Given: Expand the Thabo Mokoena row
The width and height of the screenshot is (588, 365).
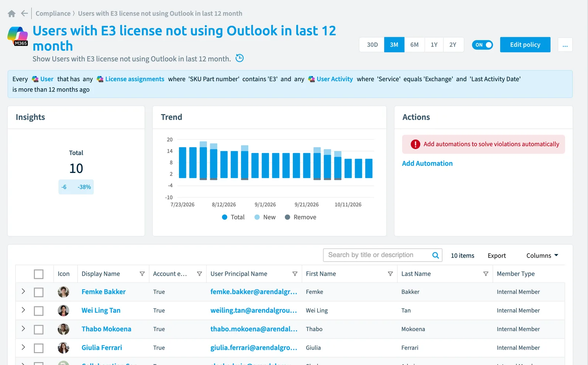Looking at the screenshot, I should tap(23, 328).
